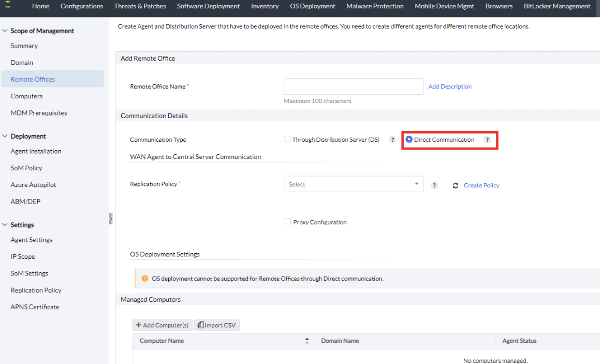Viewport: 600px width, 364px height.
Task: Select Through Distribution Server radio button
Action: 287,140
